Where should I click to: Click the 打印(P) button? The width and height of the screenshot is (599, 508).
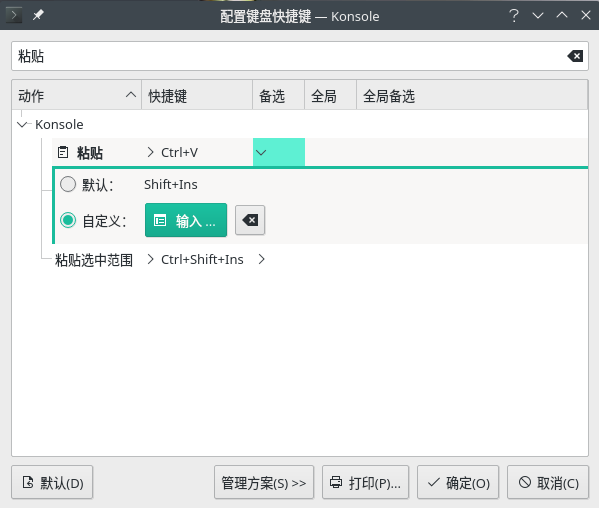point(366,482)
